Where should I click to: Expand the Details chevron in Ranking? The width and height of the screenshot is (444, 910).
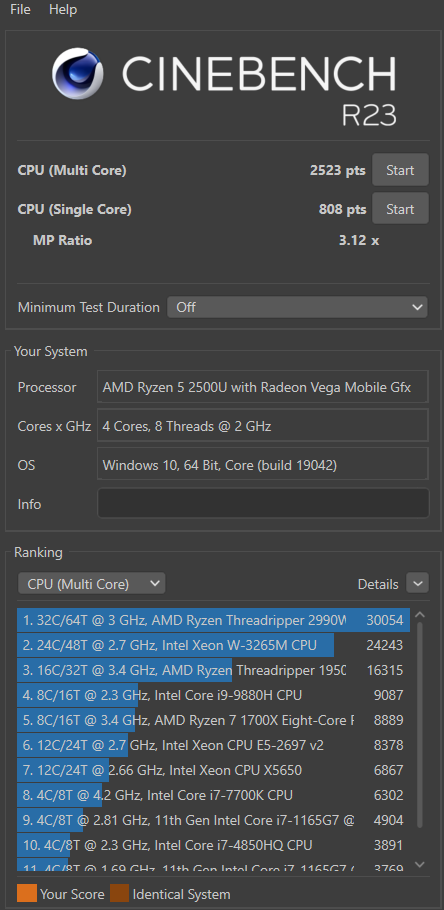point(417,583)
